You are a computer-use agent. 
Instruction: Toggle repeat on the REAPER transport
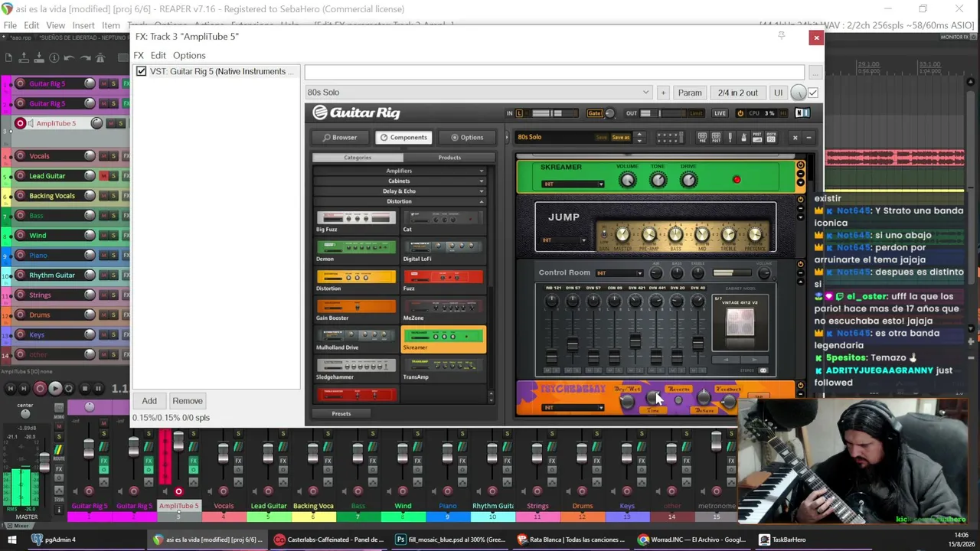tap(70, 389)
